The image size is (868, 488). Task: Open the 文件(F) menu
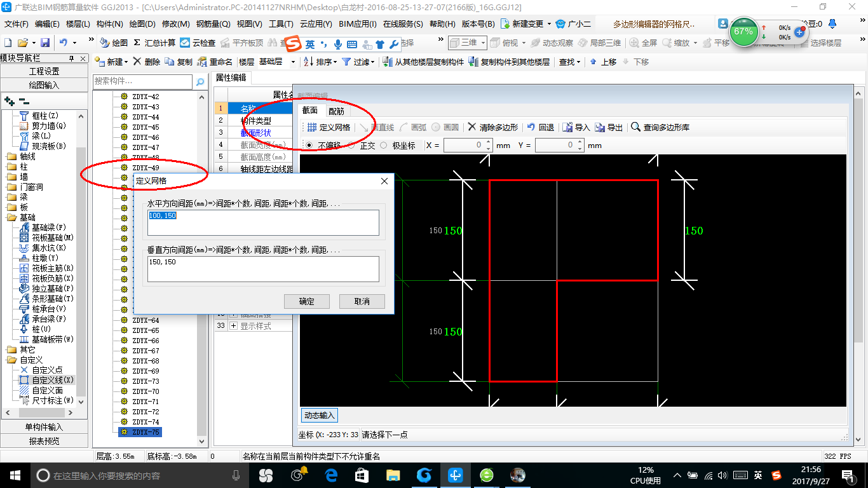[x=17, y=24]
